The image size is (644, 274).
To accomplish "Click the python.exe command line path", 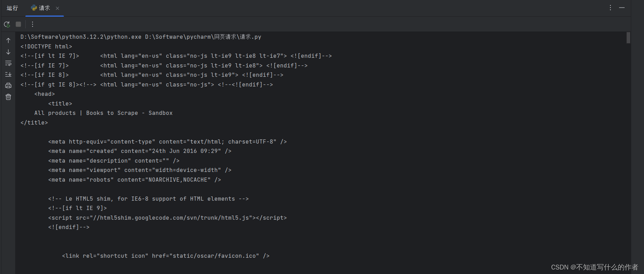I will [141, 37].
